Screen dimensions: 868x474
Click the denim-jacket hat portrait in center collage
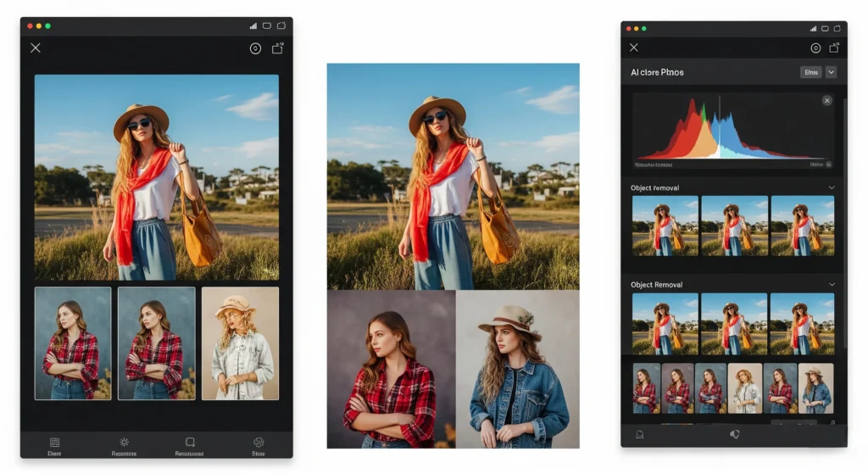[518, 370]
